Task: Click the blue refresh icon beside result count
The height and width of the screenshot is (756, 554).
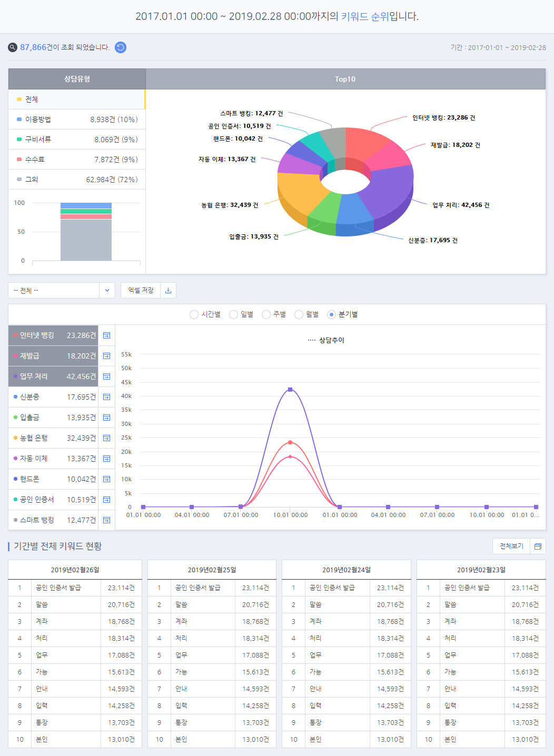Action: tap(121, 47)
